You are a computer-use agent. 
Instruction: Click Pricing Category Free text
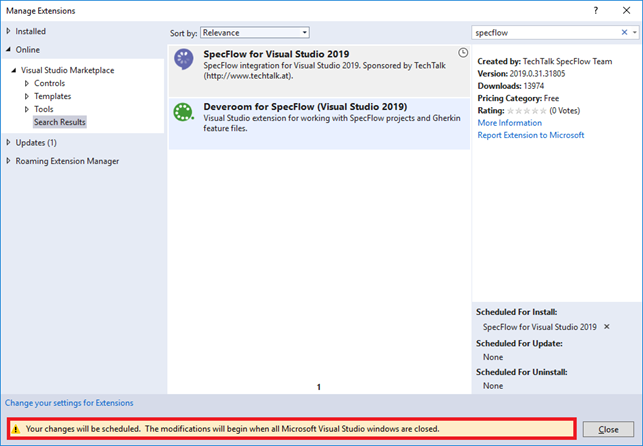(518, 98)
